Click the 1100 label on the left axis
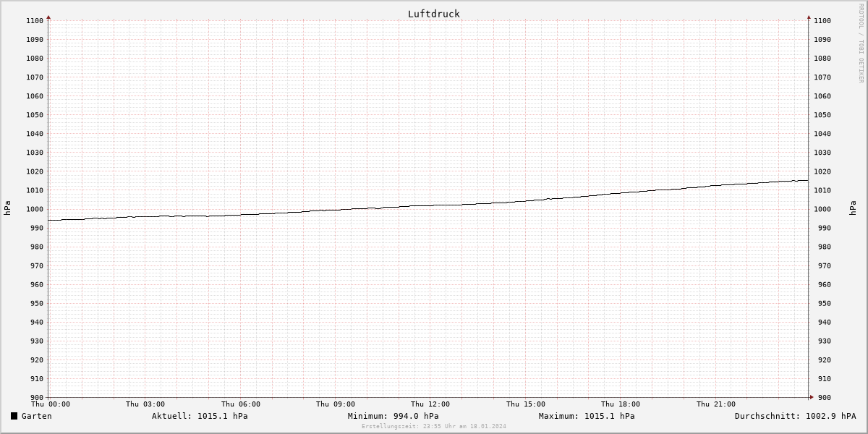 (x=35, y=20)
